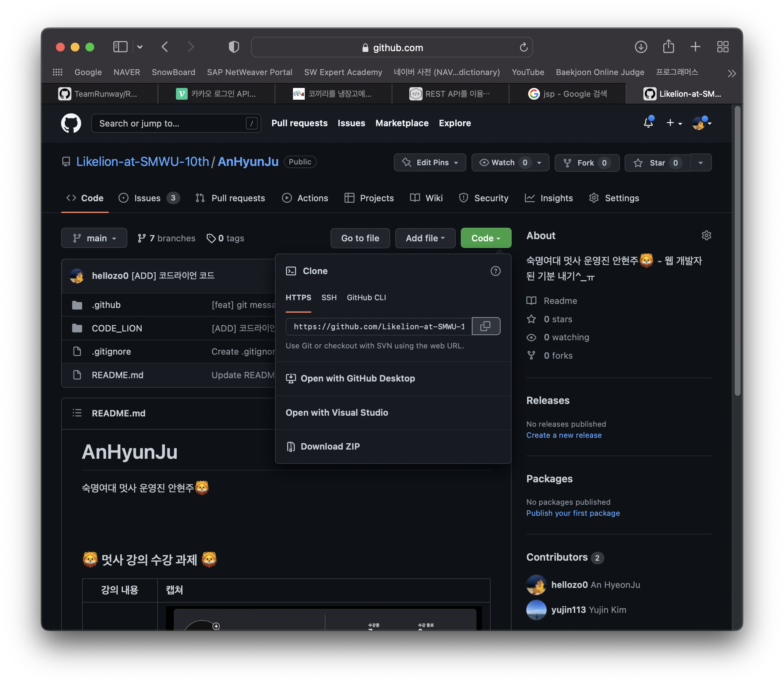Open the Add file dropdown

425,238
